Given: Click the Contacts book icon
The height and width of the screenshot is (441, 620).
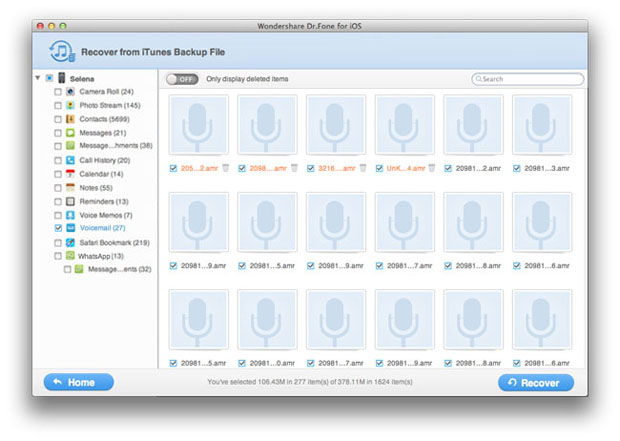Looking at the screenshot, I should (x=70, y=119).
